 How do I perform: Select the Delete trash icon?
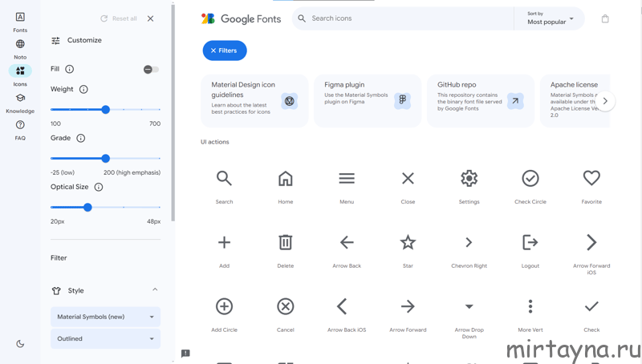point(286,242)
